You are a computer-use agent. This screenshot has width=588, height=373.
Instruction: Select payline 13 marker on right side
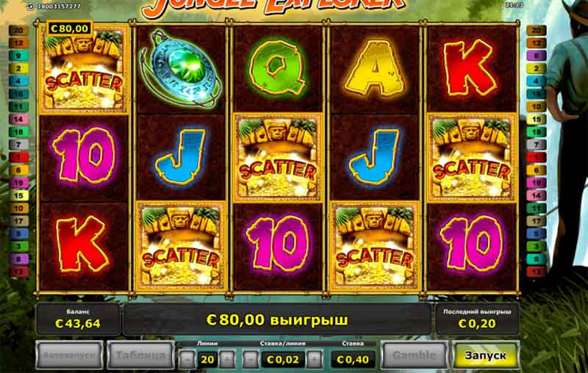tap(537, 272)
